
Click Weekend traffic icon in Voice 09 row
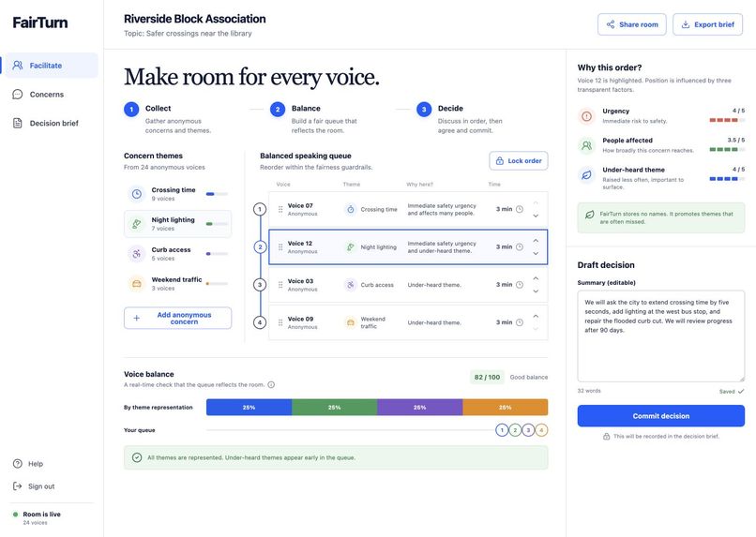click(351, 322)
